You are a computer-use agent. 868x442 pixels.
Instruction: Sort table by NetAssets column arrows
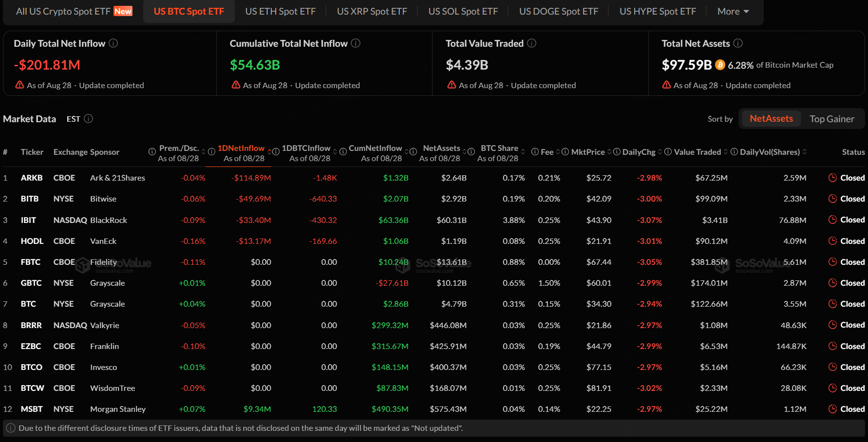pos(465,152)
